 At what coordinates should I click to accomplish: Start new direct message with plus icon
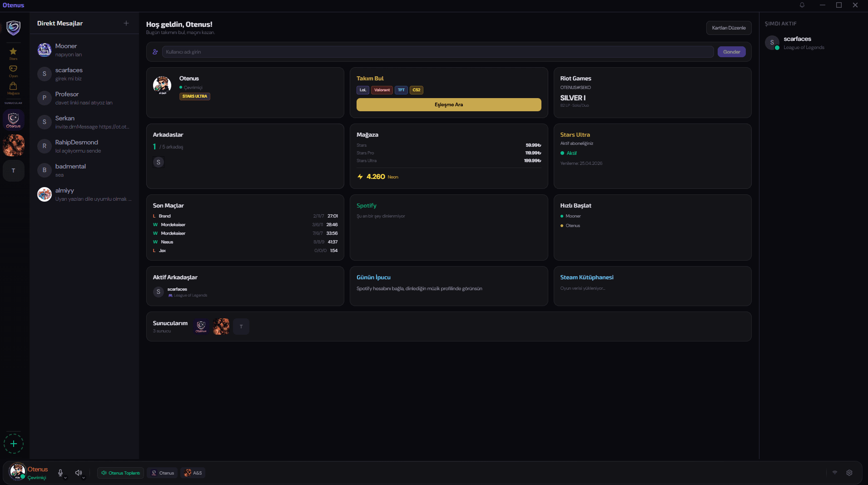pyautogui.click(x=126, y=23)
